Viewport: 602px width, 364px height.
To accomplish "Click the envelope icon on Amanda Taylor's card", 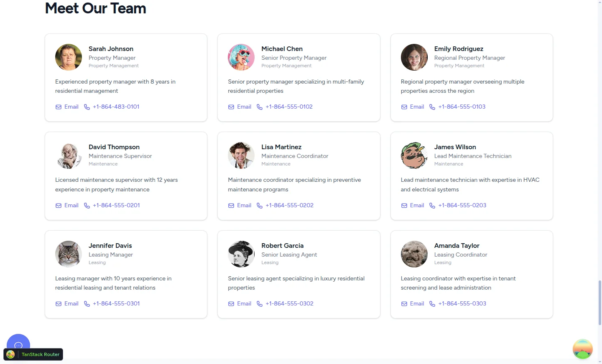I will click(x=404, y=304).
